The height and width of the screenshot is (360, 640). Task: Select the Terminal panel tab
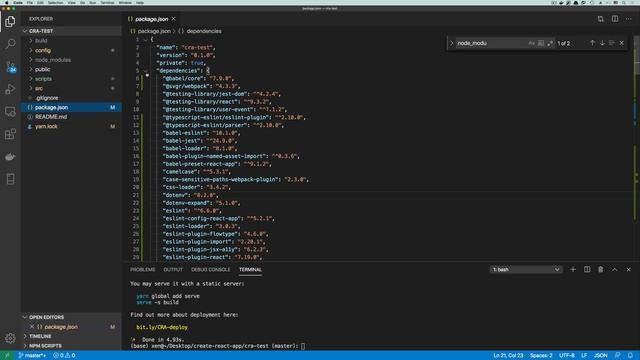point(250,269)
